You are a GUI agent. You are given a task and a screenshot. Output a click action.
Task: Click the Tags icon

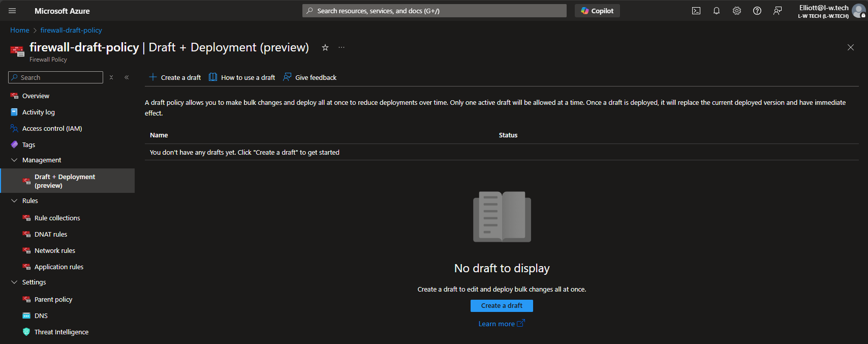coord(14,145)
